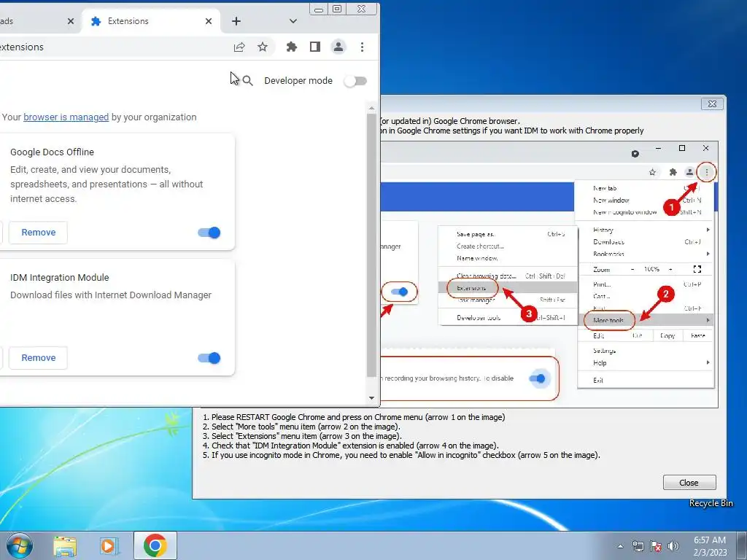Viewport: 747px width, 560px height.
Task: Disable the Google Docs Offline extension toggle
Action: (209, 233)
